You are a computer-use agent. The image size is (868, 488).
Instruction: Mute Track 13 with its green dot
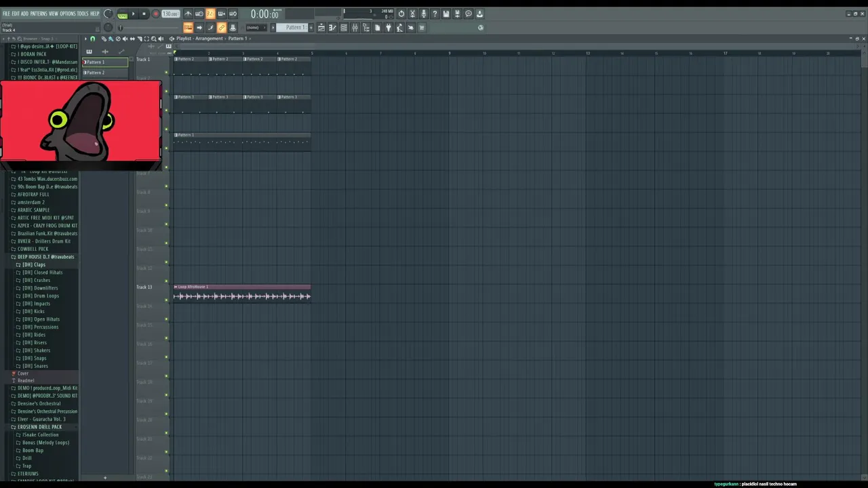[x=166, y=300]
